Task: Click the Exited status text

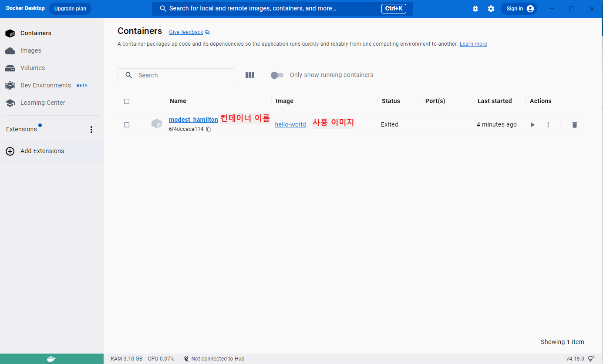Action: point(390,124)
